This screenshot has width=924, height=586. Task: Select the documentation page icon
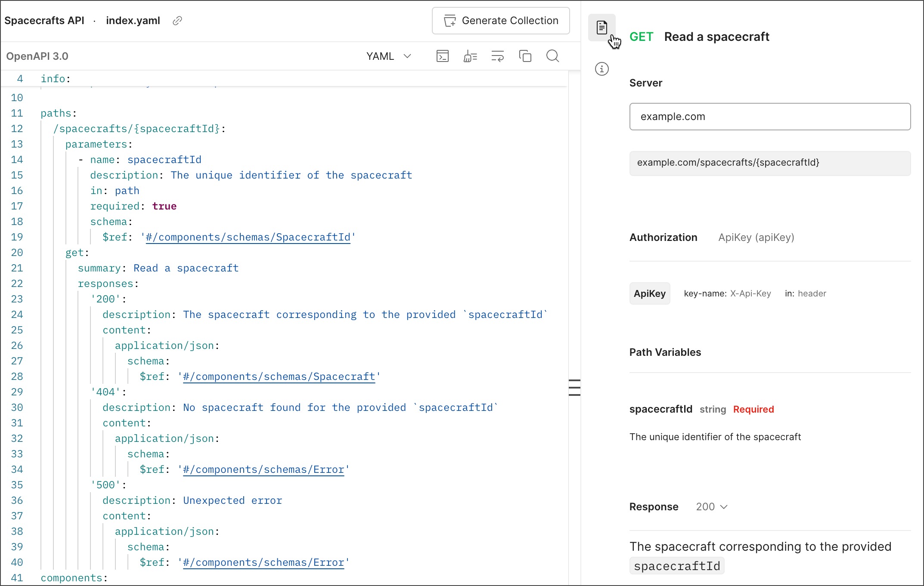pos(602,28)
